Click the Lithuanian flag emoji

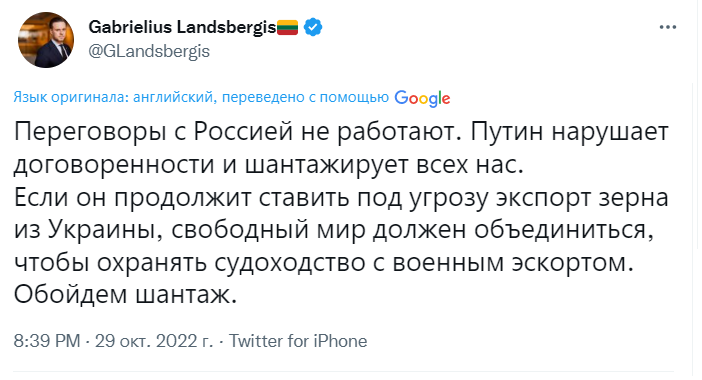[x=287, y=27]
